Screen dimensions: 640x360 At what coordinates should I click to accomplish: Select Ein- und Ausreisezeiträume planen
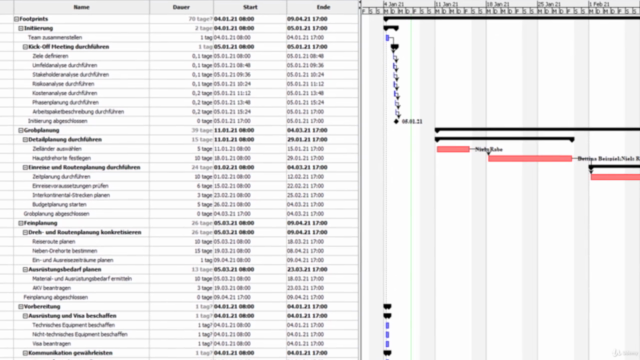73,260
